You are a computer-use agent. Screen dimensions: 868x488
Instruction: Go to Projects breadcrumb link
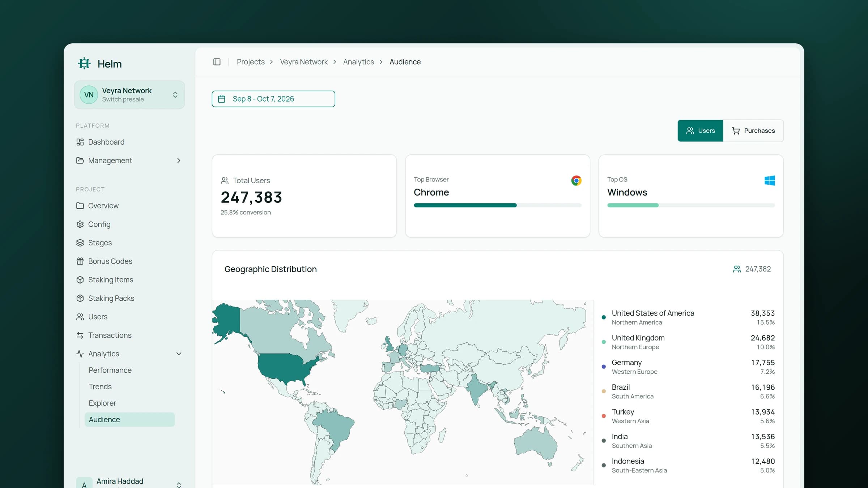[x=251, y=62]
